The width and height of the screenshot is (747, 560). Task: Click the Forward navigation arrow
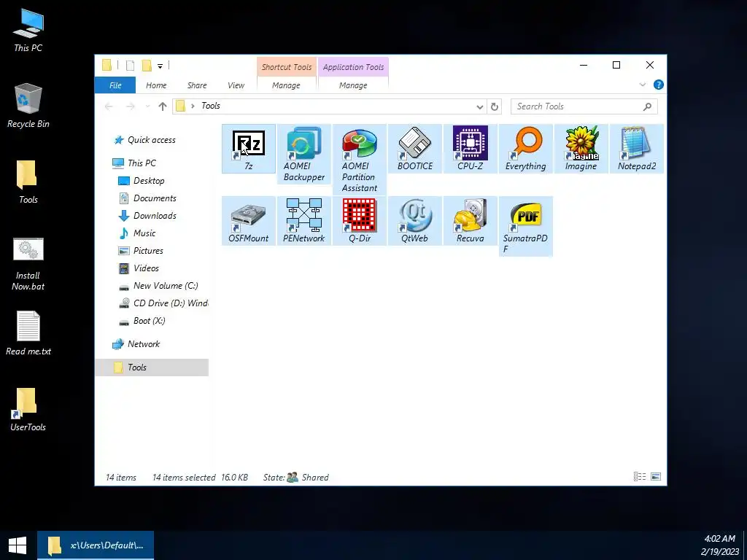(130, 106)
